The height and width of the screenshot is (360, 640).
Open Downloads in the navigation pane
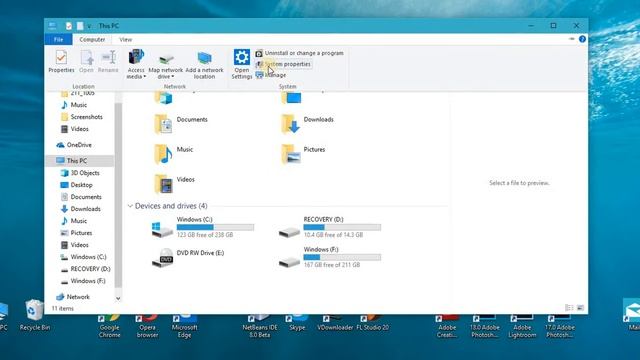coord(81,209)
